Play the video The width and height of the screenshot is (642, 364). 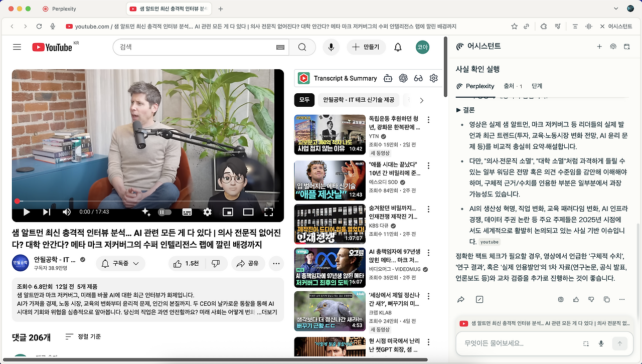click(x=27, y=212)
